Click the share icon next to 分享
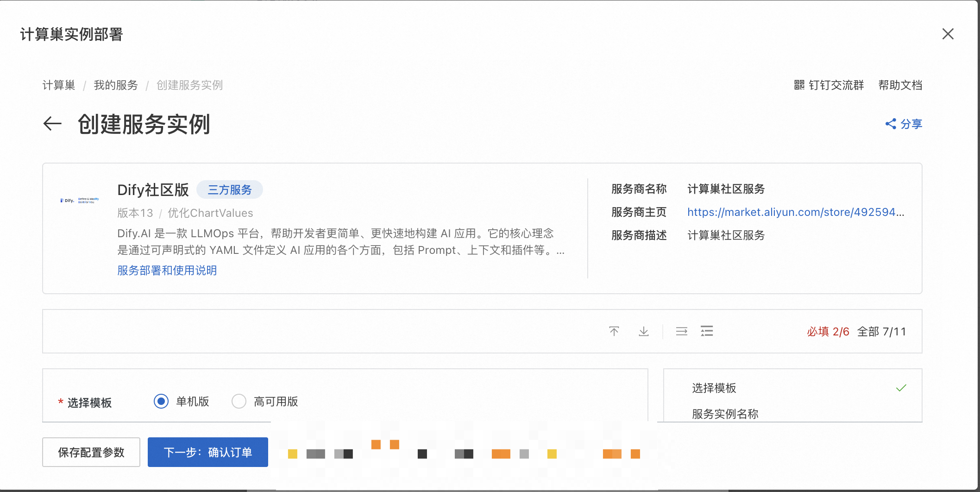The width and height of the screenshot is (980, 492). click(x=890, y=124)
